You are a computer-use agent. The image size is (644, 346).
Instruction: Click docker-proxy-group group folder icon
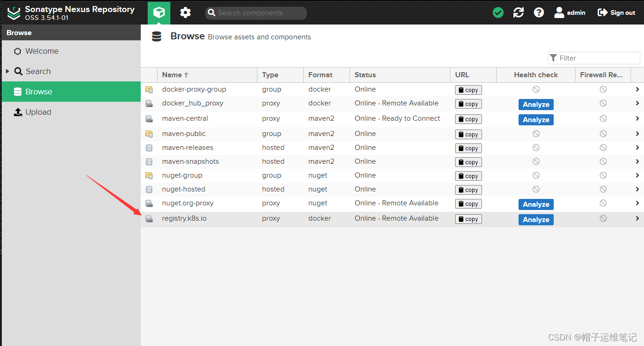point(149,89)
